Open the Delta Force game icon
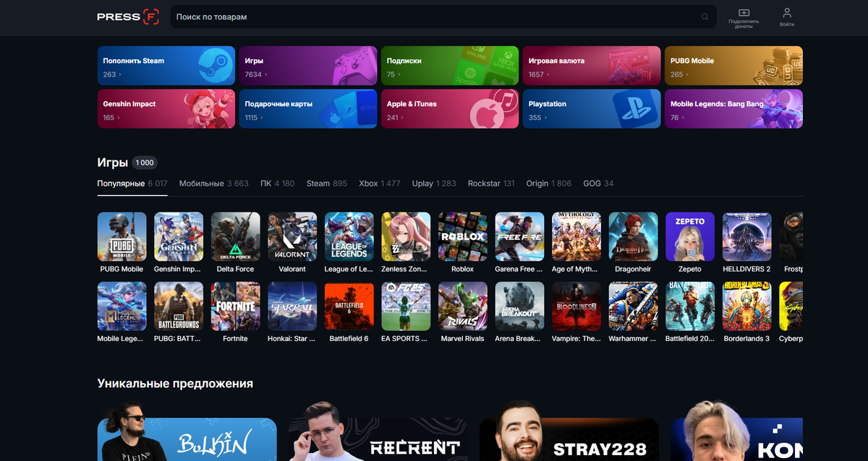The height and width of the screenshot is (461, 868). (235, 236)
